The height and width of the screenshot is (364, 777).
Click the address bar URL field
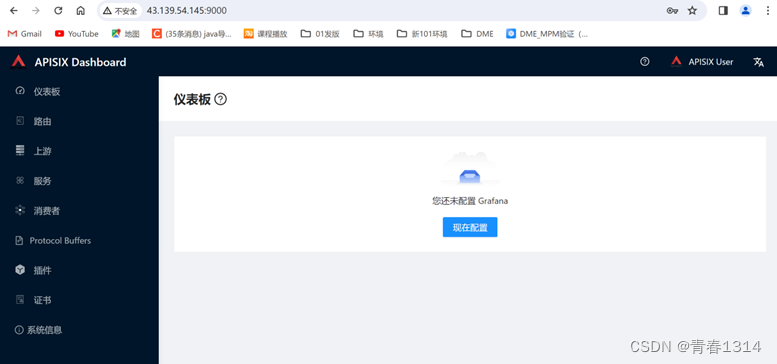[401, 10]
